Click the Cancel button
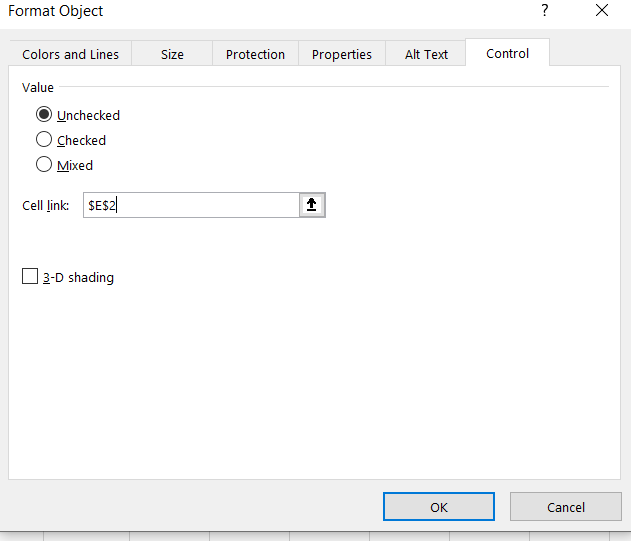631x541 pixels. tap(565, 507)
